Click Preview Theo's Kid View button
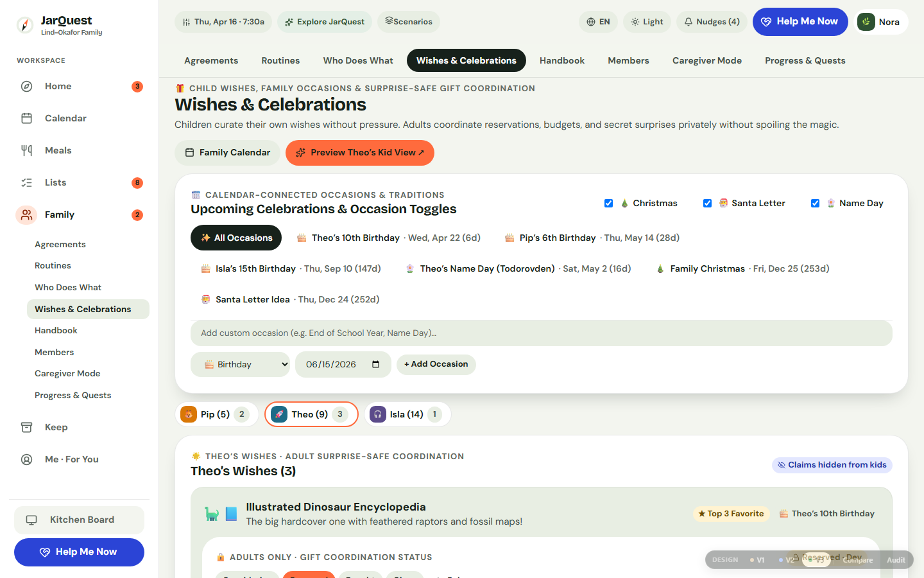The image size is (924, 578). tap(360, 152)
